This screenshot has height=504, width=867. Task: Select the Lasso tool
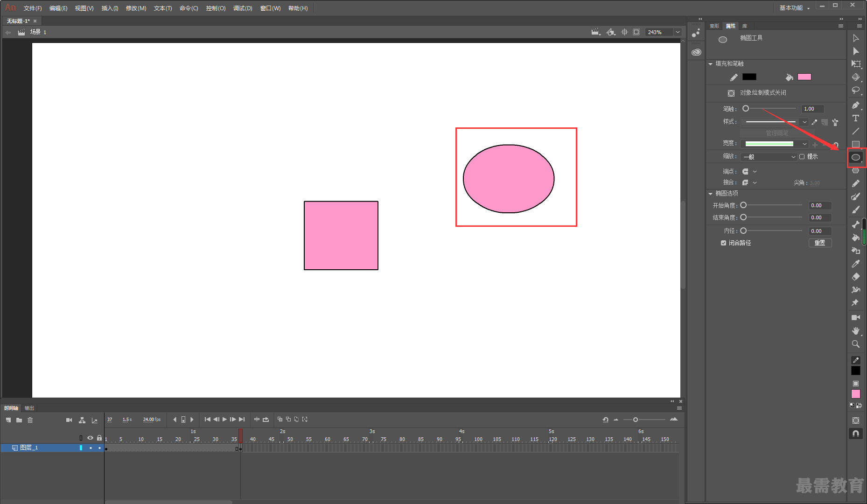pos(855,91)
